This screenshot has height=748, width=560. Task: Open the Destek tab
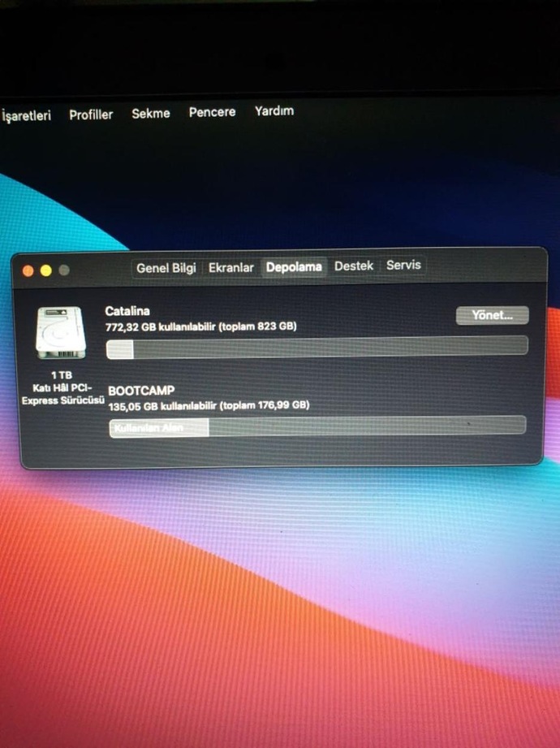click(x=354, y=266)
